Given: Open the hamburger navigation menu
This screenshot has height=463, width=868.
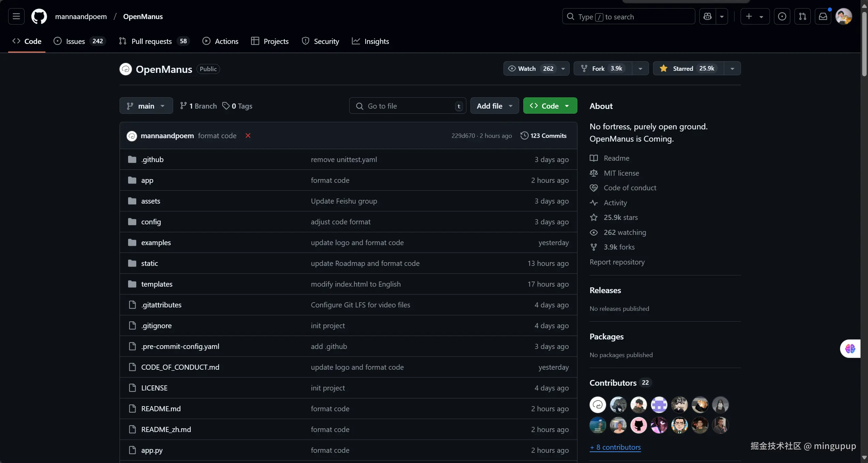Looking at the screenshot, I should [x=16, y=16].
